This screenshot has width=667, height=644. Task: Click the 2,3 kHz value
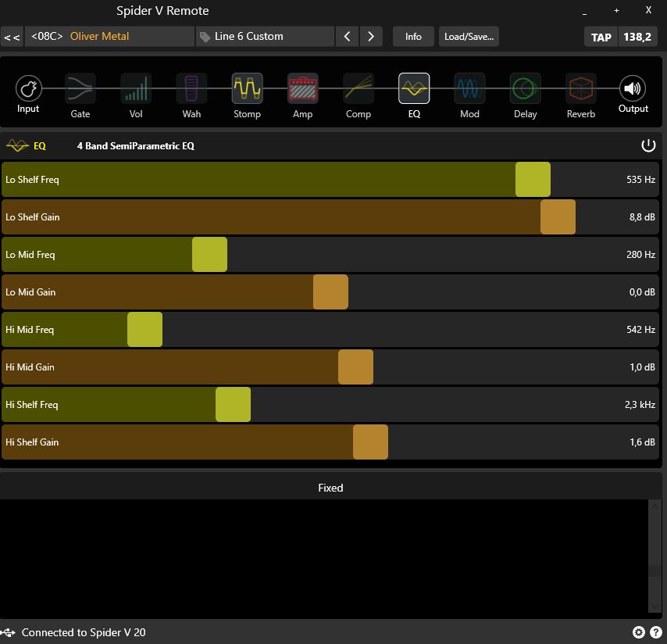coord(640,404)
